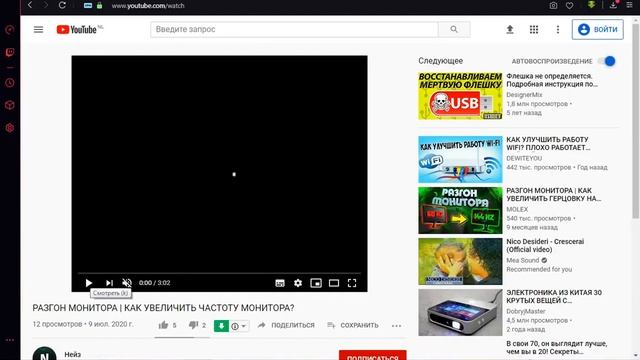Open 'Nico Desideri - Crescerai' video title
The width and height of the screenshot is (640, 360).
(545, 245)
